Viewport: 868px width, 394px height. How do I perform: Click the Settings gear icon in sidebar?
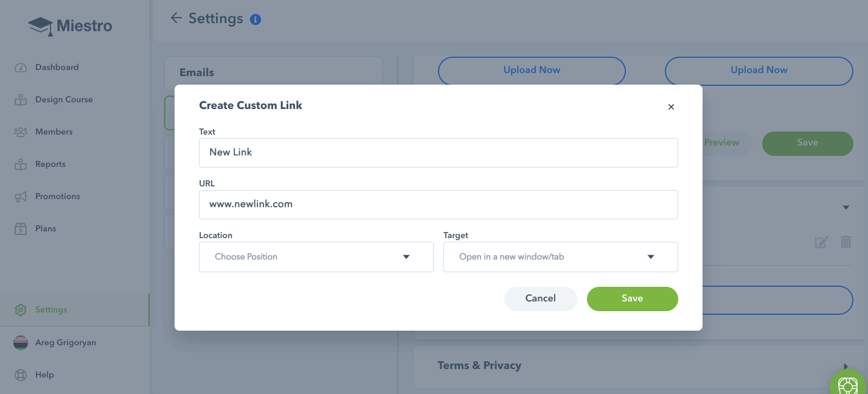(21, 310)
